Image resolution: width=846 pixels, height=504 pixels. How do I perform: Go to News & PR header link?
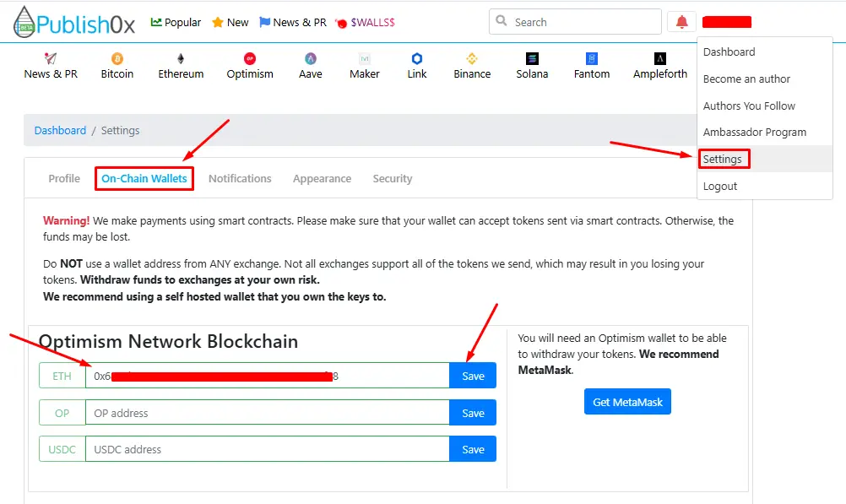click(300, 23)
